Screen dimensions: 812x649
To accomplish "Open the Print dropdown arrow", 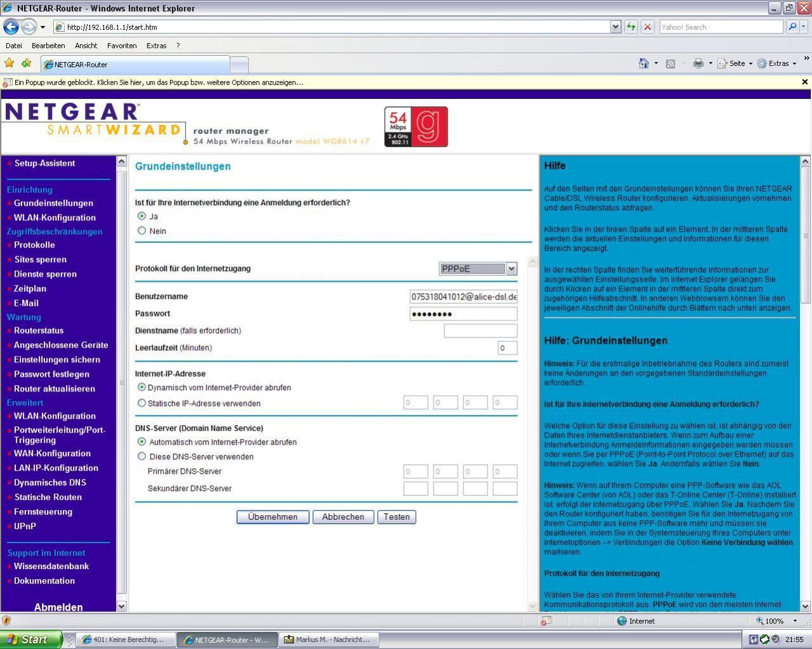I will click(710, 63).
